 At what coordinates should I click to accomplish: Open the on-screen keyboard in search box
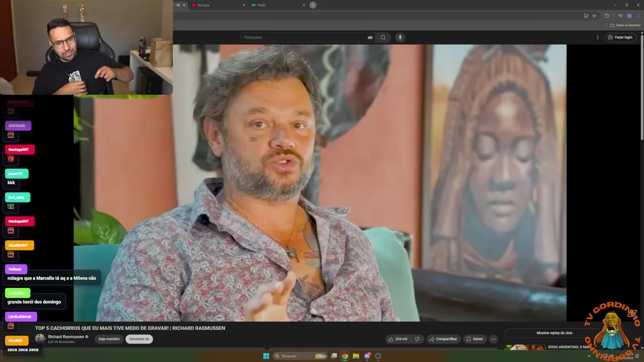click(x=370, y=37)
